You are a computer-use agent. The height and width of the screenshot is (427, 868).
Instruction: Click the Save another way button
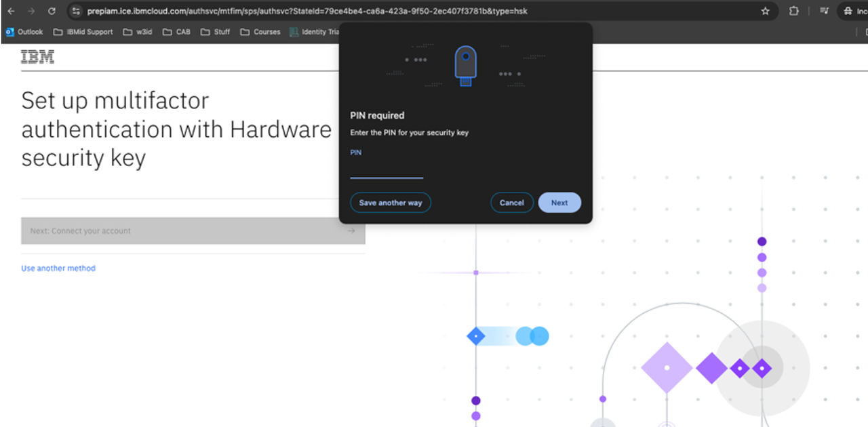click(391, 203)
